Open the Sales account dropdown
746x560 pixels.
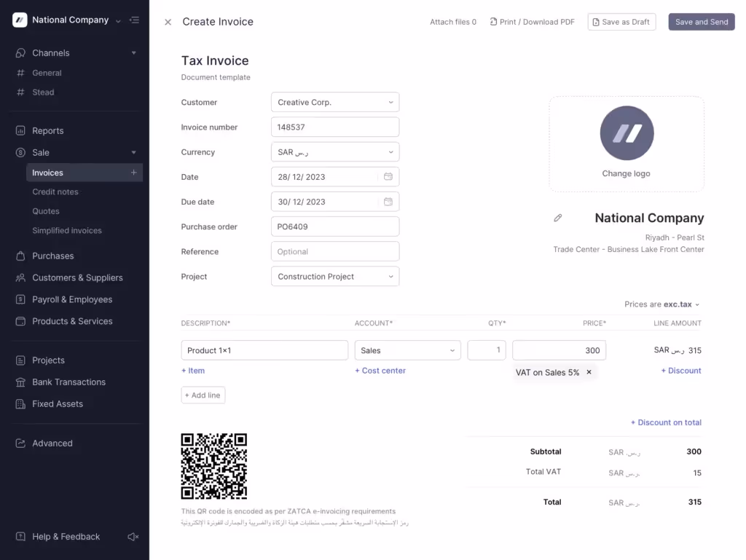coord(408,350)
